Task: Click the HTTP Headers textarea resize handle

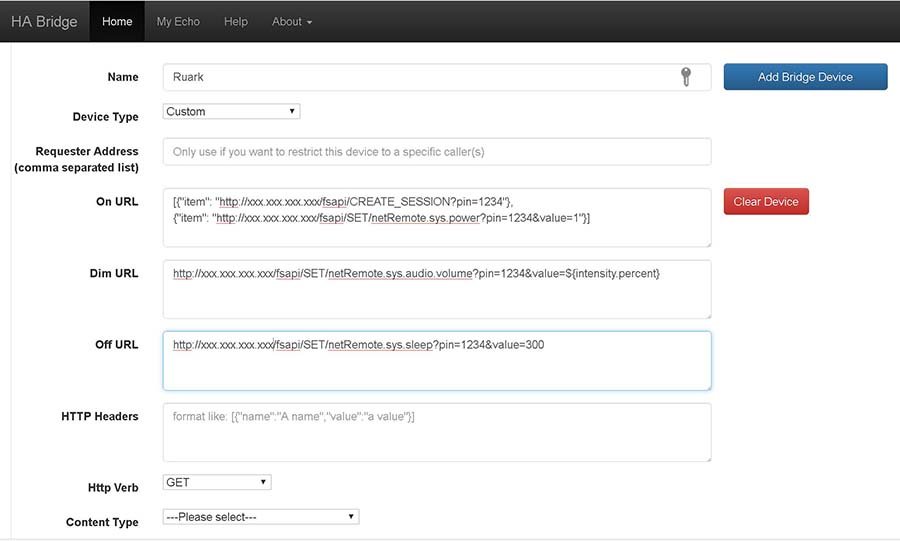Action: (x=707, y=458)
